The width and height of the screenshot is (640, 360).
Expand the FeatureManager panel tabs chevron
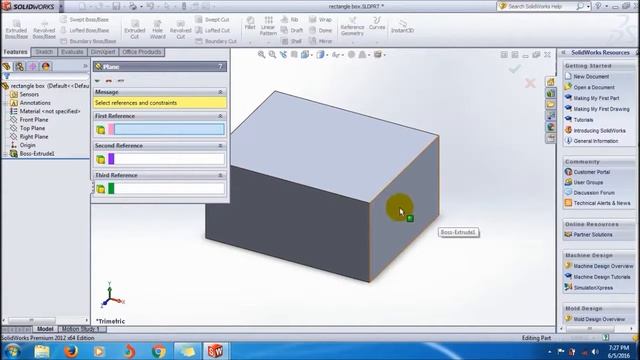point(85,66)
